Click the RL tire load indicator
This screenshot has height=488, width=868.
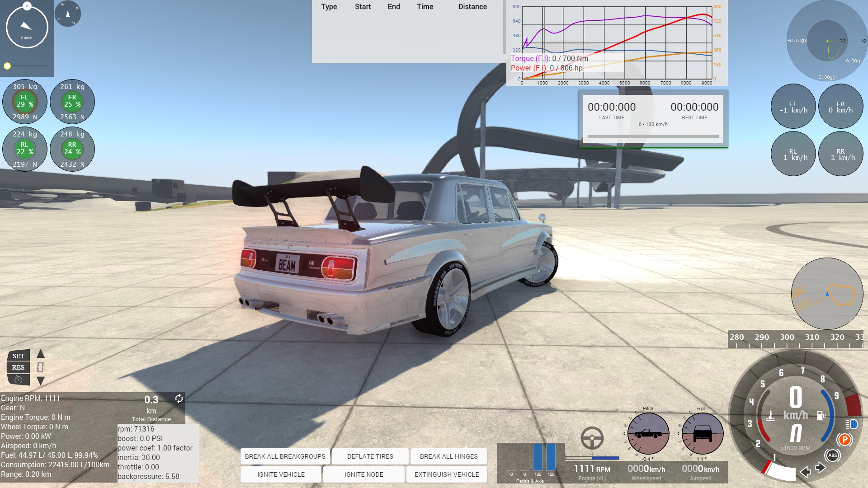click(24, 149)
